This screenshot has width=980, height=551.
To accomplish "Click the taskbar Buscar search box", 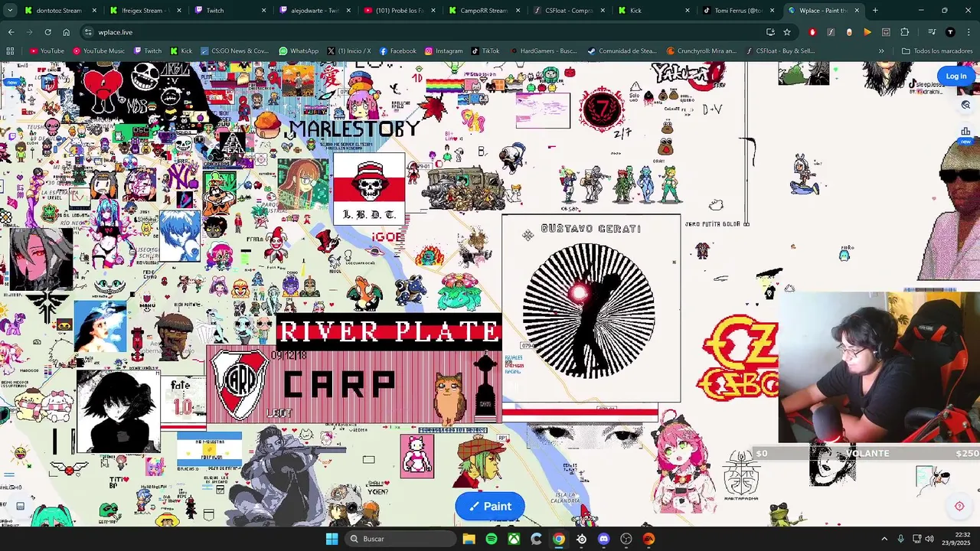I will (399, 539).
